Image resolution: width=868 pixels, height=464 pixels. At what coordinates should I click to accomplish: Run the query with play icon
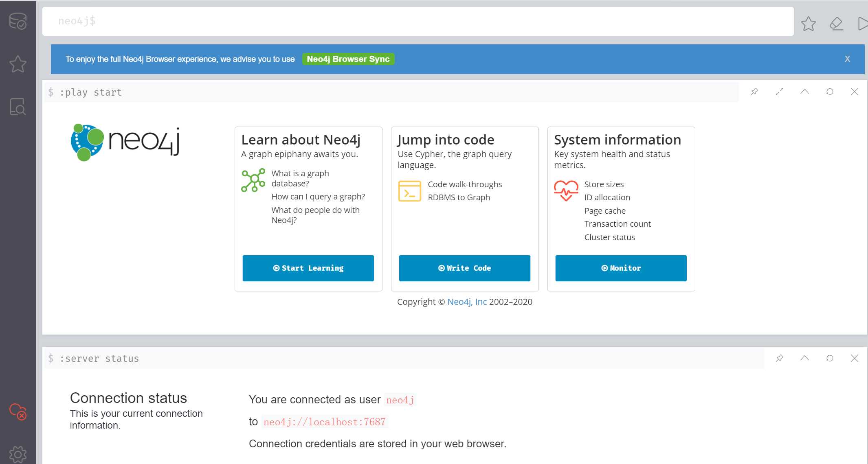tap(862, 24)
